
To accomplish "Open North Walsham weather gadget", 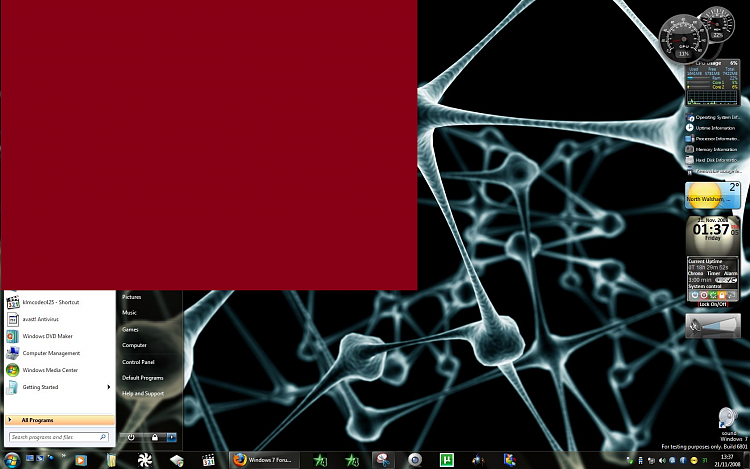I will tap(713, 195).
